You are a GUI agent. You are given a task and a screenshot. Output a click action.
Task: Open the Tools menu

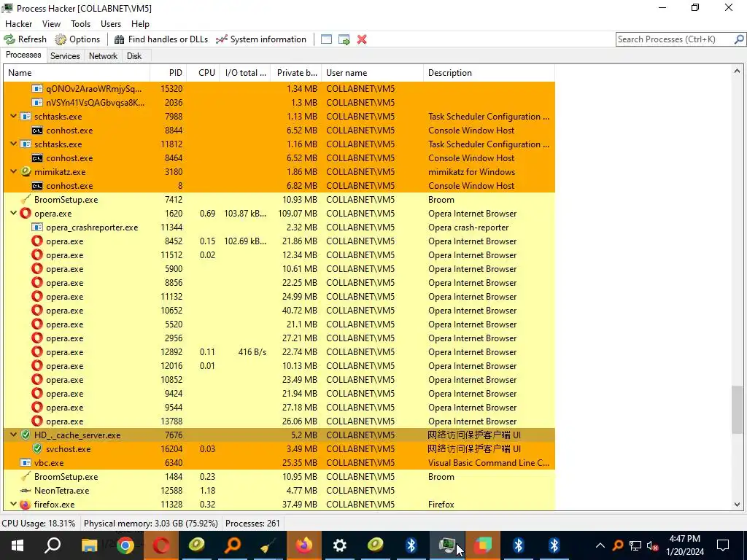[80, 24]
